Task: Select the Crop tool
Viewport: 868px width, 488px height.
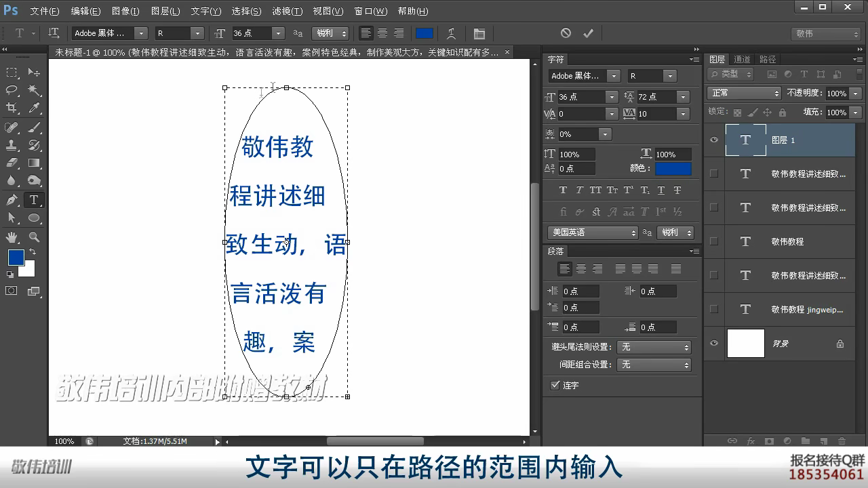Action: [12, 108]
